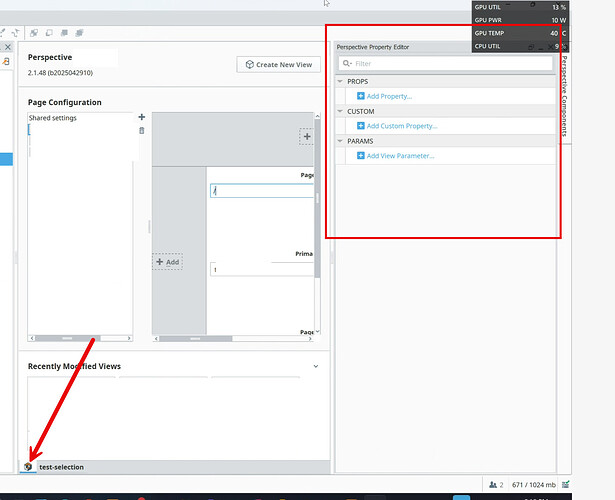Viewport: 615px width, 500px height.
Task: Collapse the PARAMS section
Action: coord(340,141)
